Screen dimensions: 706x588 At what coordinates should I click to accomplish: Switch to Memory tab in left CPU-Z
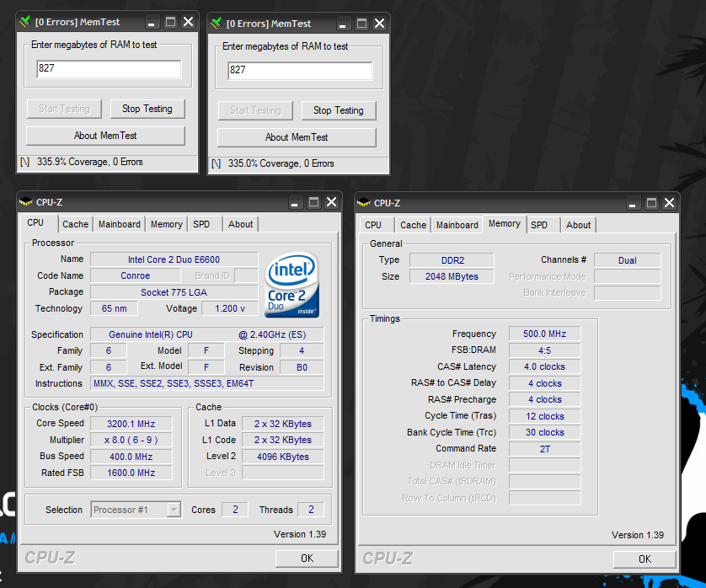coord(166,224)
